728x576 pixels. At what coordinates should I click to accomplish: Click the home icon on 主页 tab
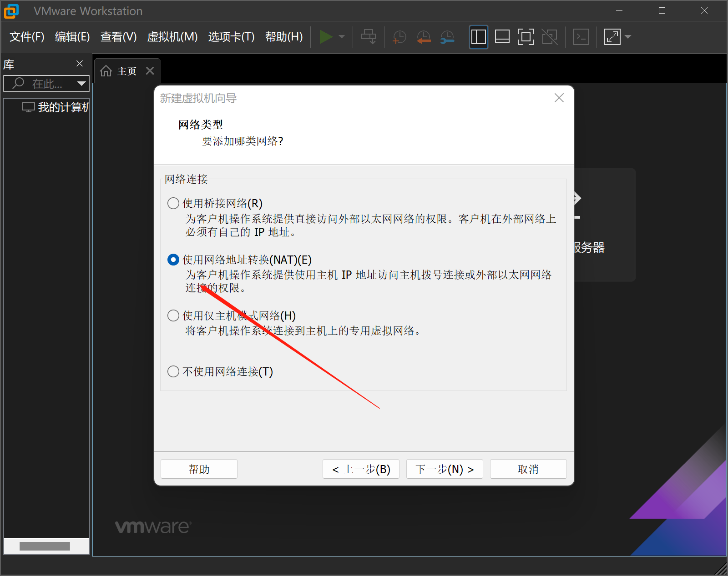click(106, 71)
